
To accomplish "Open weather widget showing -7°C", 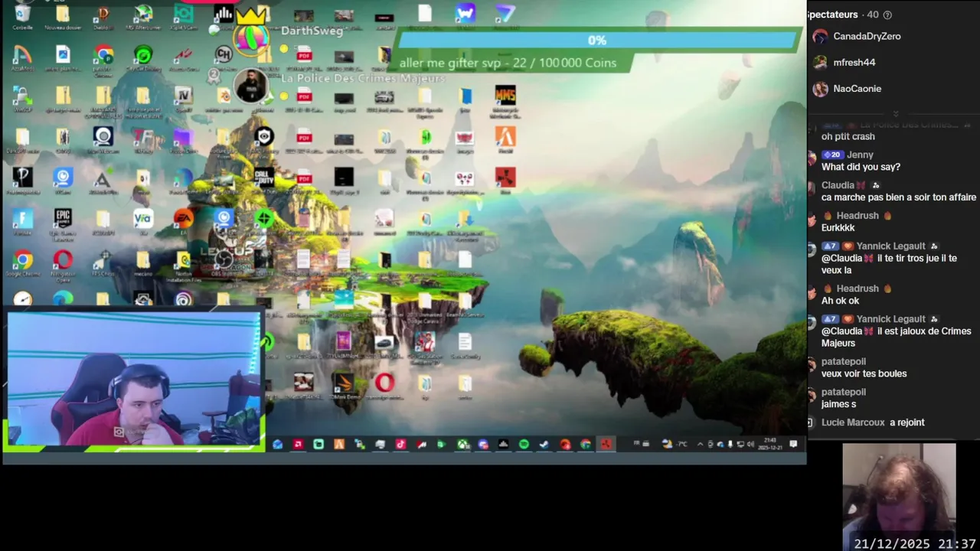I will [x=675, y=444].
